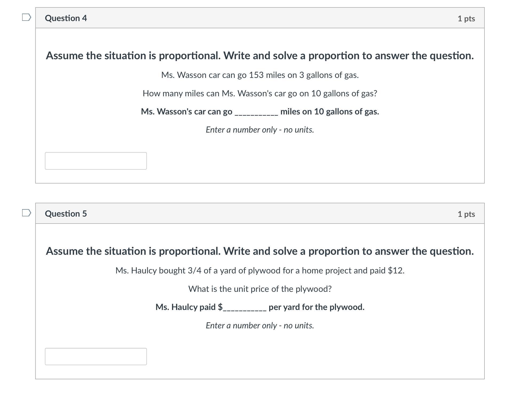Click "What is the unit price of the plywood?"
The width and height of the screenshot is (532, 398).
click(x=260, y=289)
